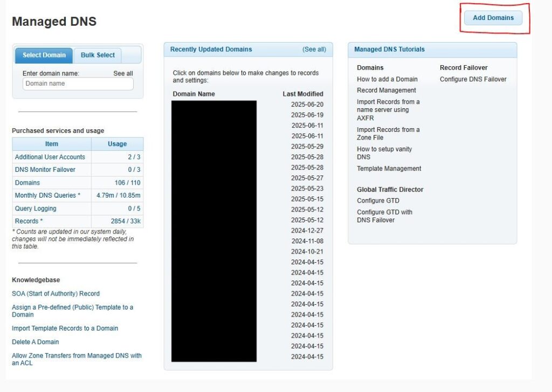
Task: Click the 2854 / 33k records value
Action: click(125, 221)
